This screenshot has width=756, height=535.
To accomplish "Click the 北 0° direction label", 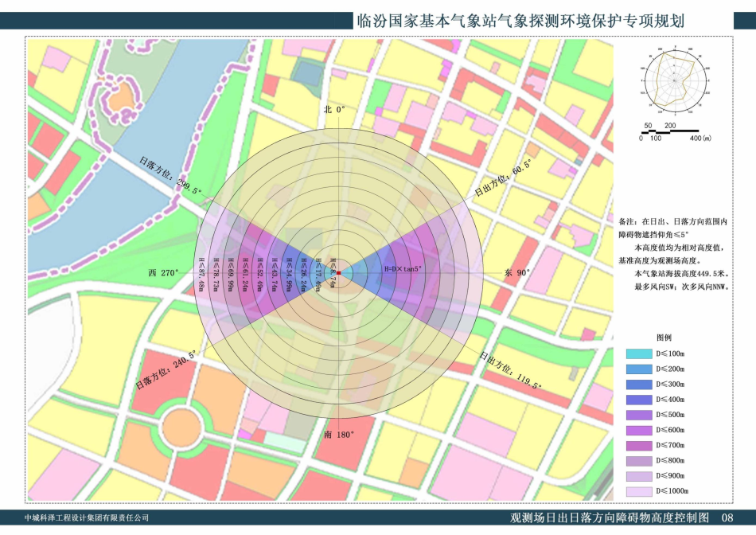I will click(335, 110).
